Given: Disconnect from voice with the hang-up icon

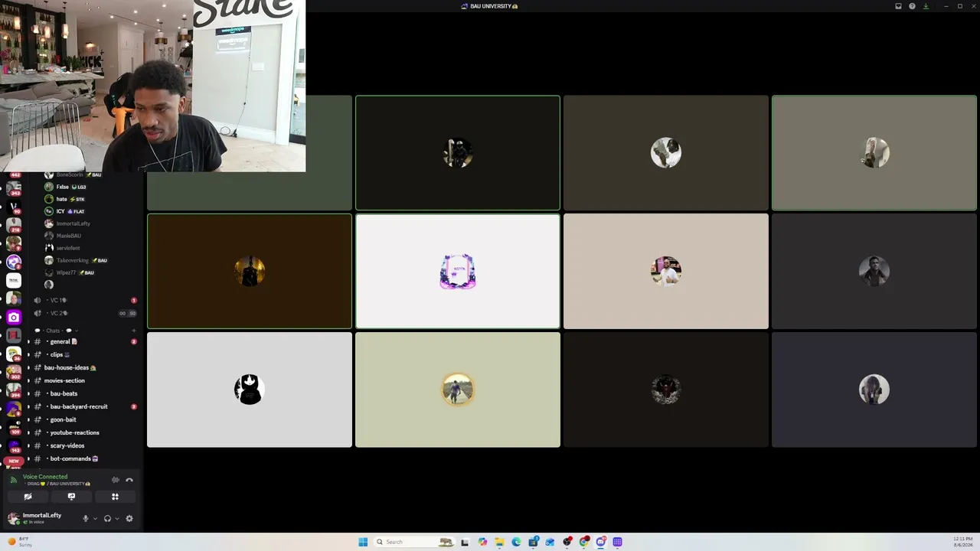Looking at the screenshot, I should coord(129,480).
